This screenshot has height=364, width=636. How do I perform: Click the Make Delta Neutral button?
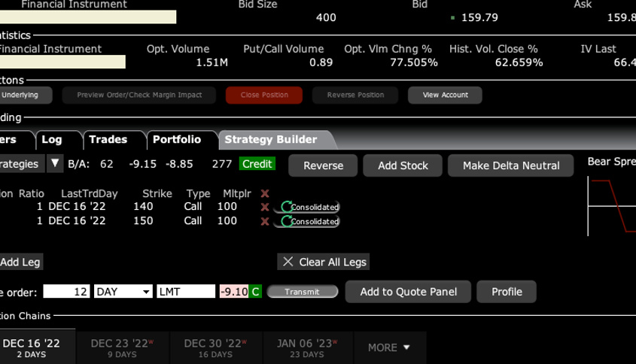click(x=511, y=165)
